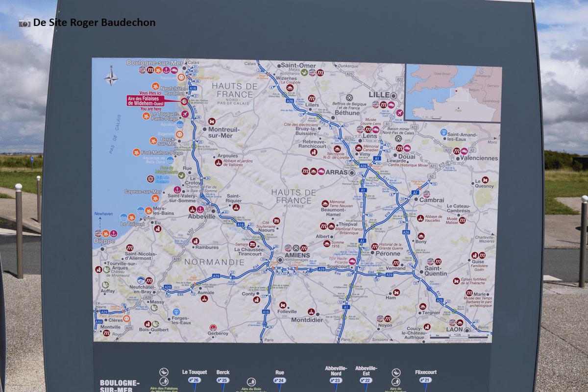Click the AMIENS city label

(297, 255)
